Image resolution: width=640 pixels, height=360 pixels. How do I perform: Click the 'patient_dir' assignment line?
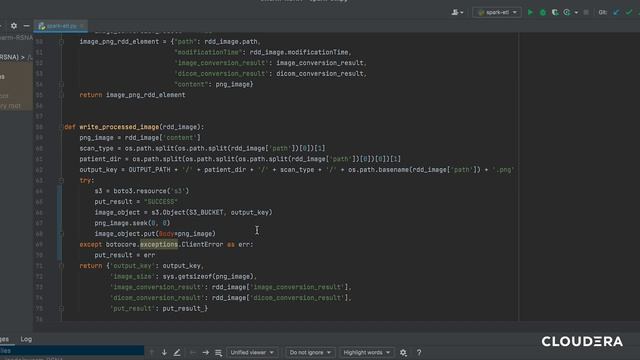coord(240,159)
